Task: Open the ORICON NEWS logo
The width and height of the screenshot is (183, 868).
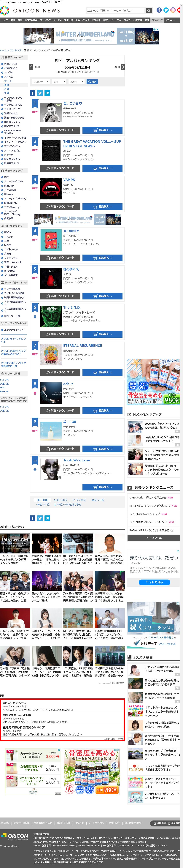Action: (30, 10)
